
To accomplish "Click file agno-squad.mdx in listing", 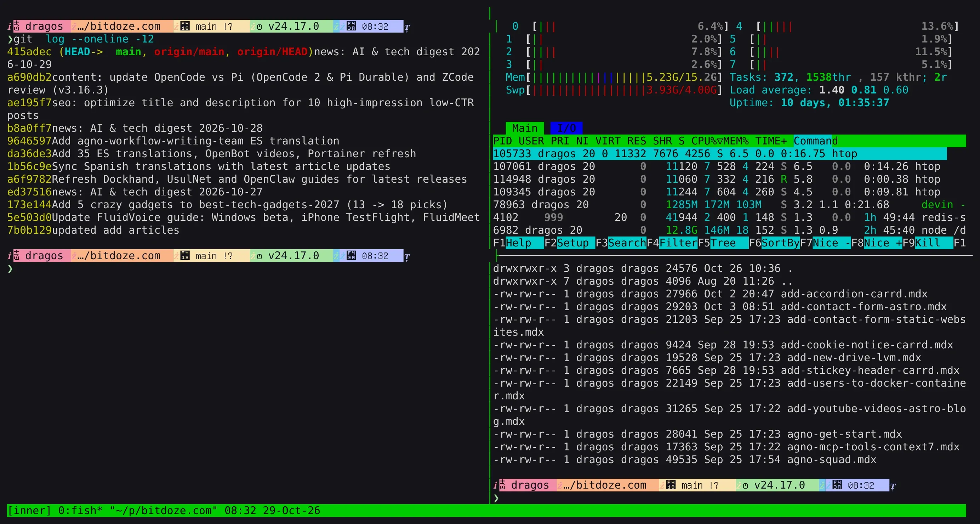I will pos(832,460).
